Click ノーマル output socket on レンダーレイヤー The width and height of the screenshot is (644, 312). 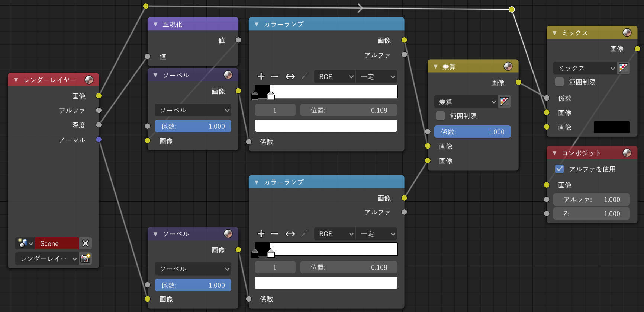(99, 140)
